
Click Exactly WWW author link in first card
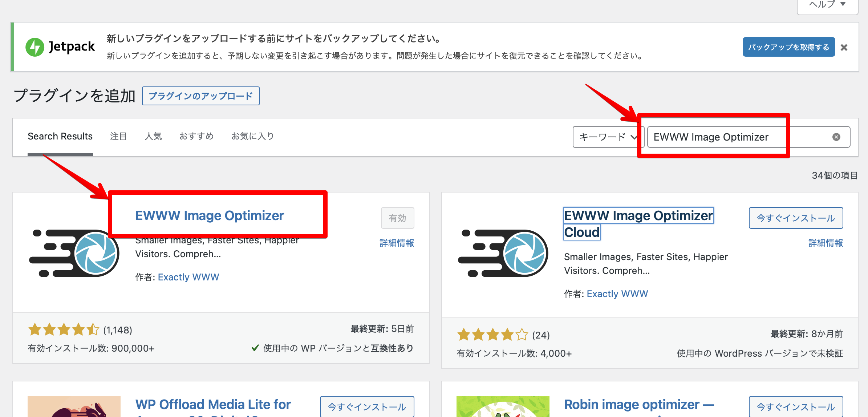tap(188, 277)
